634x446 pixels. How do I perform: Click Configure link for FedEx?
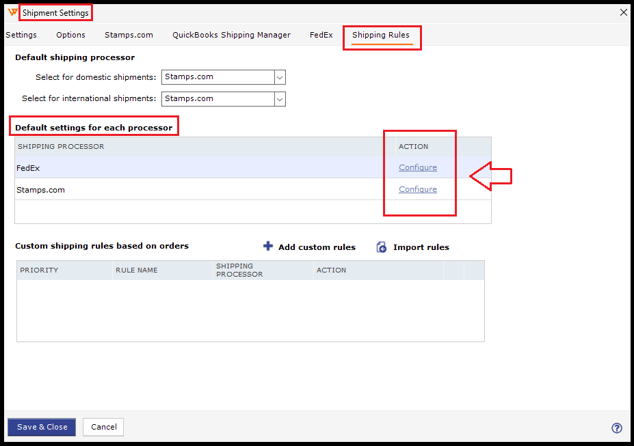click(417, 168)
